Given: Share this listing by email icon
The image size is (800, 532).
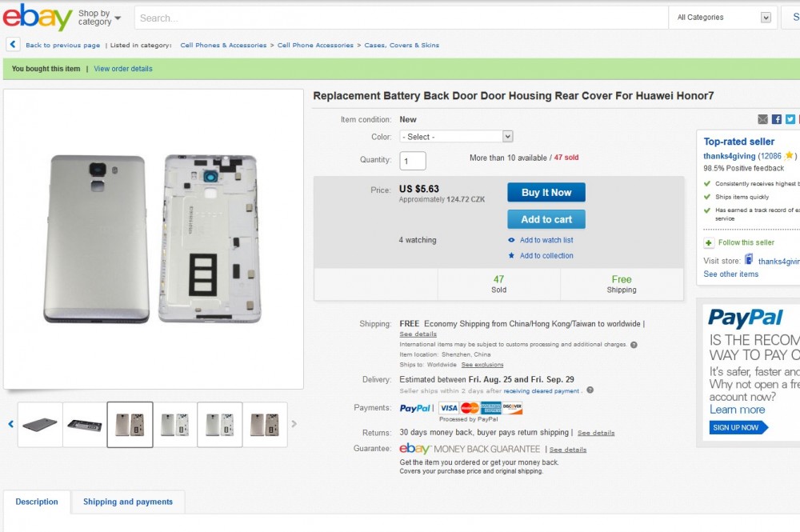Looking at the screenshot, I should pyautogui.click(x=762, y=119).
